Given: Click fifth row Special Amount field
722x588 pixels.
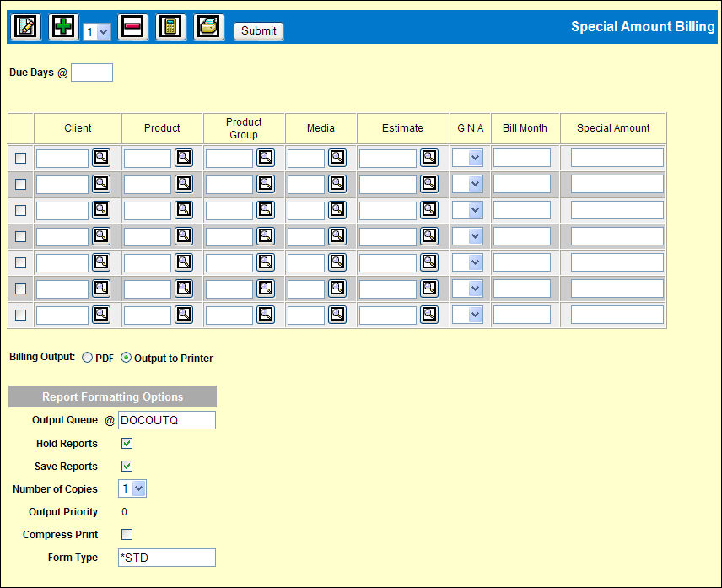Looking at the screenshot, I should click(617, 262).
